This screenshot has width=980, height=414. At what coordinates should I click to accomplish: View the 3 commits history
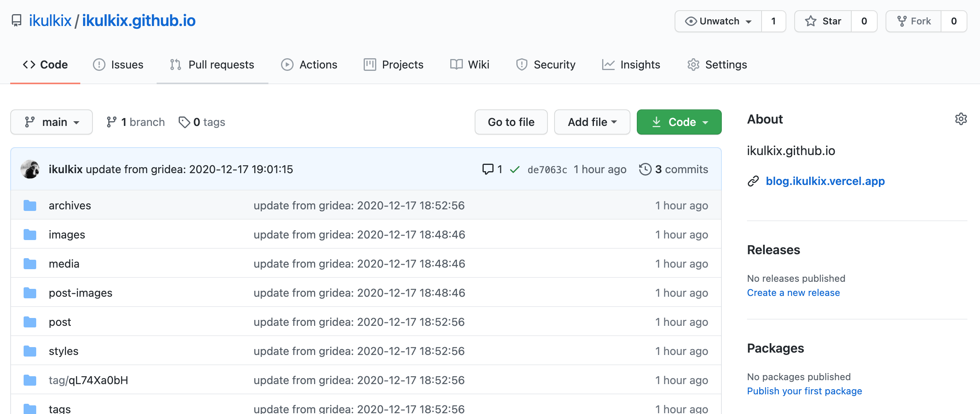click(673, 169)
